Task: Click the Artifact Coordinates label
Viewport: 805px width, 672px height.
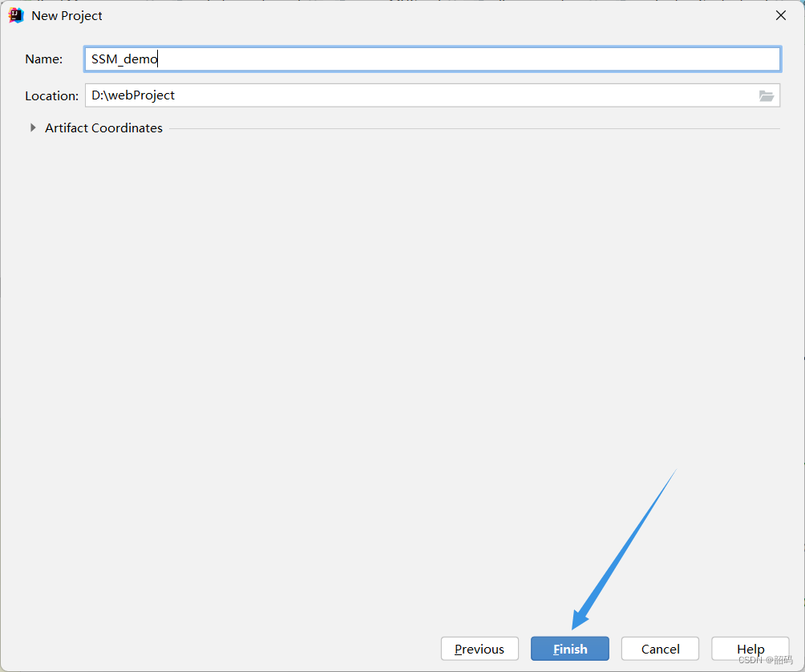Action: click(103, 128)
